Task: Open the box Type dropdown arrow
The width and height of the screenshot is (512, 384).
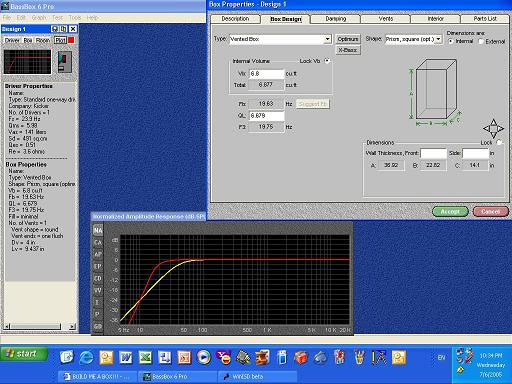Action: tap(328, 39)
